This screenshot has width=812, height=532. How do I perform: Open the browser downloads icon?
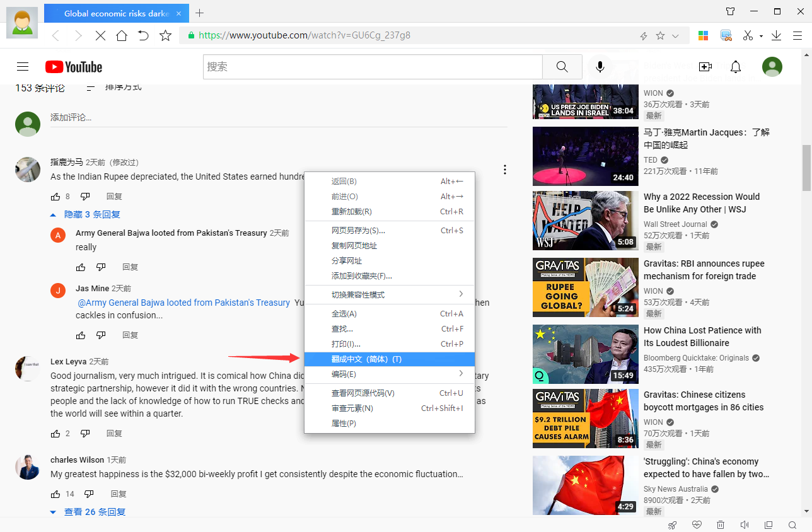click(777, 36)
